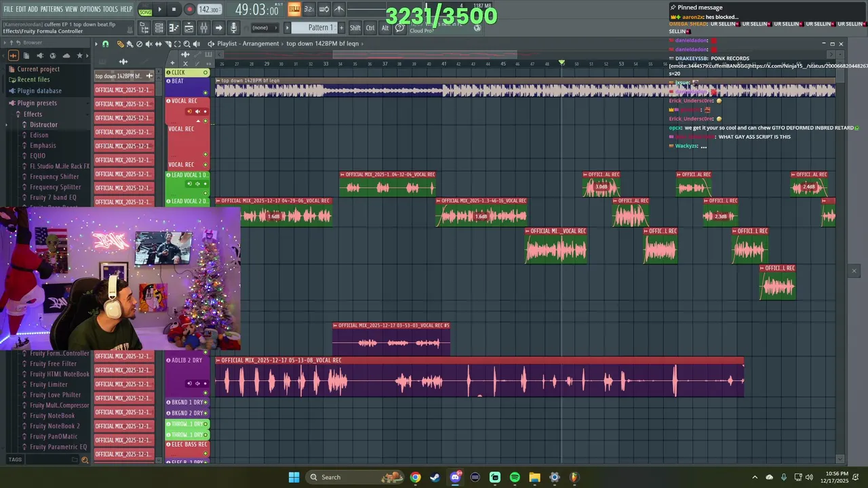Select the Slice tool in playlist toolbar
The width and height of the screenshot is (868, 488).
tap(168, 44)
